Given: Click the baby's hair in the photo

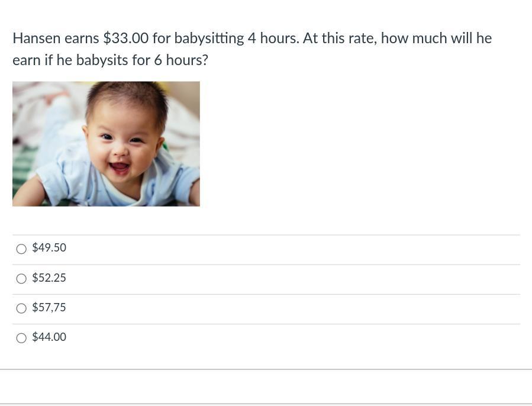Looking at the screenshot, I should pos(127,96).
